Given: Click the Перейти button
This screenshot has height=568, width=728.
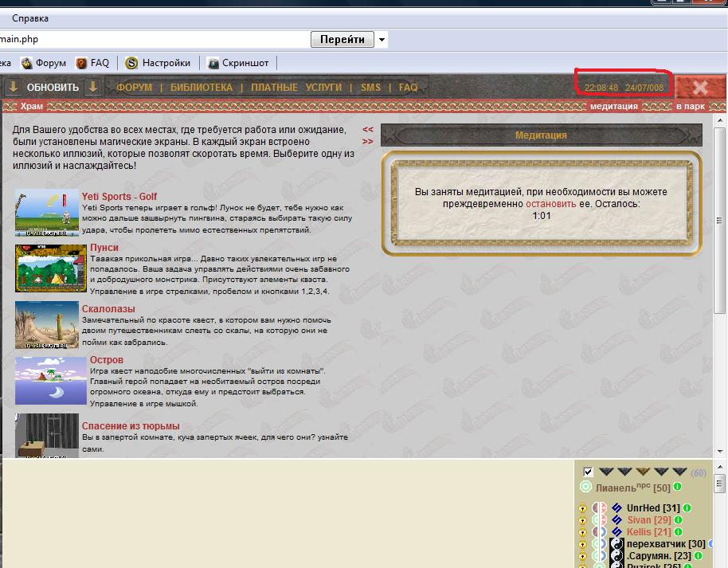Looking at the screenshot, I should pos(342,40).
